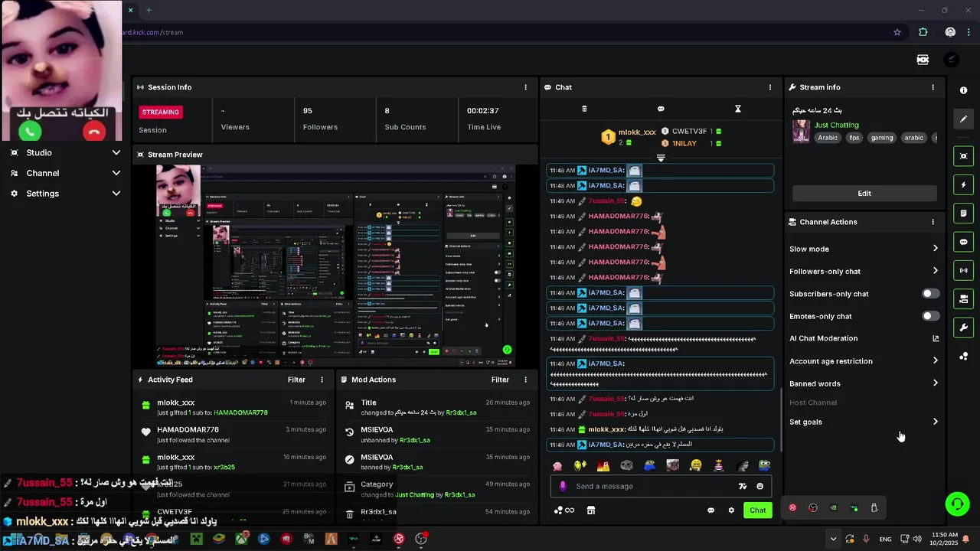Click the chat bubble icon in right sidebar

963,242
